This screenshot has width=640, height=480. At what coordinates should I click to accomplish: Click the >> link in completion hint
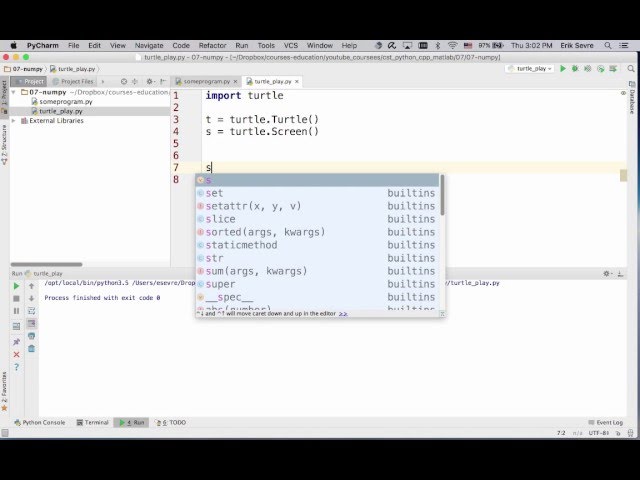(343, 313)
